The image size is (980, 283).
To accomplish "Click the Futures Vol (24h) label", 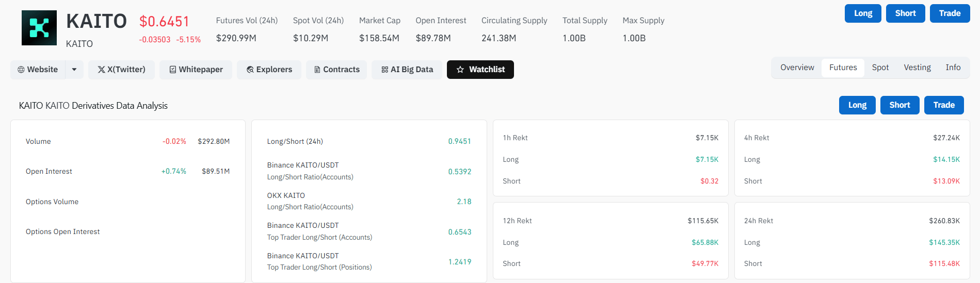I will [247, 21].
